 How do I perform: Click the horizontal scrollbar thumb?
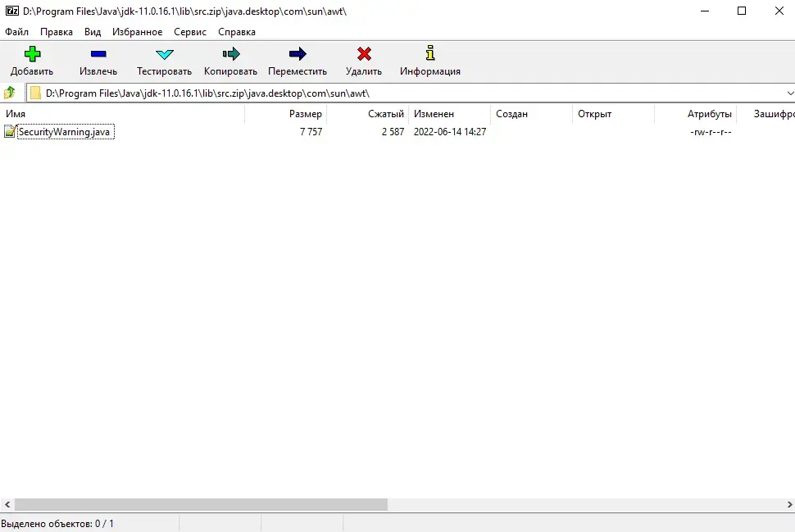click(202, 505)
